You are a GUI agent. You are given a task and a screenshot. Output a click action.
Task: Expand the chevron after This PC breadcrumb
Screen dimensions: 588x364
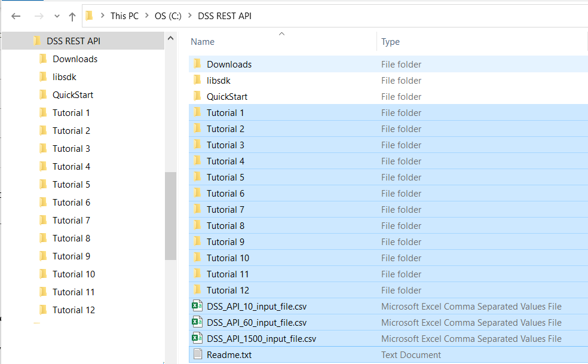coord(147,16)
